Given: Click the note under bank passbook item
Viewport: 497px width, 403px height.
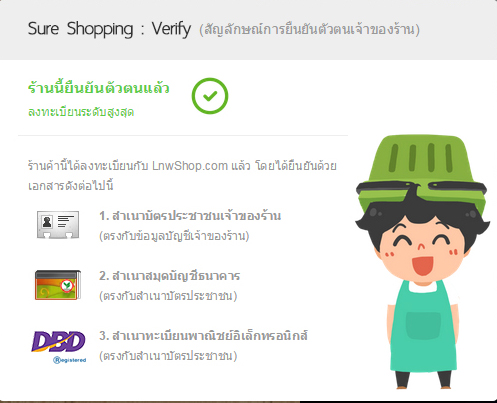Looking at the screenshot, I should (x=168, y=296).
